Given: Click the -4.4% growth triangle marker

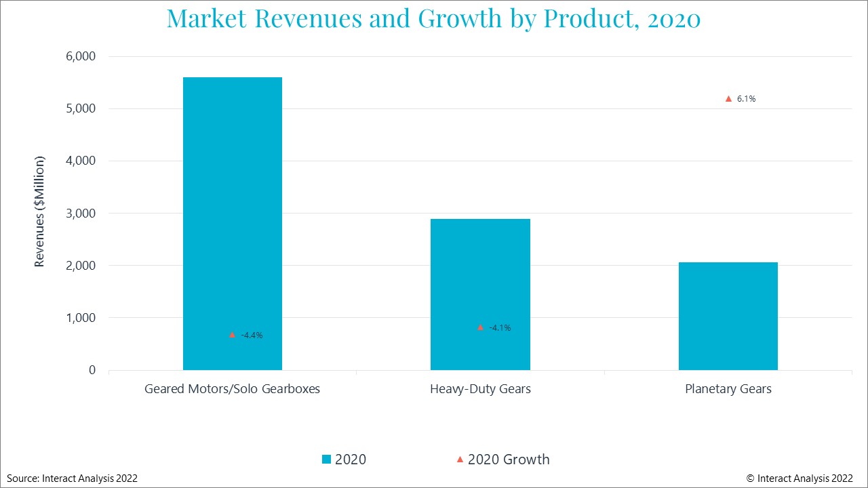Looking at the screenshot, I should coord(232,335).
